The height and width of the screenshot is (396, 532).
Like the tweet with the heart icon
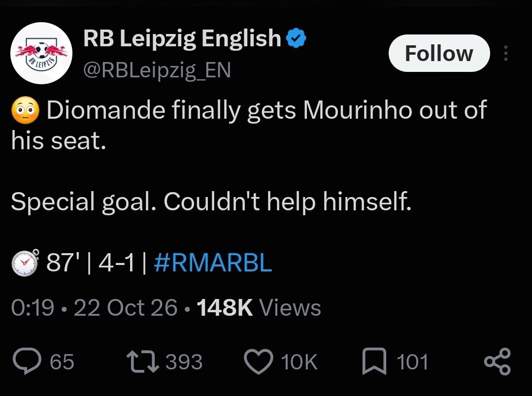coord(259,362)
